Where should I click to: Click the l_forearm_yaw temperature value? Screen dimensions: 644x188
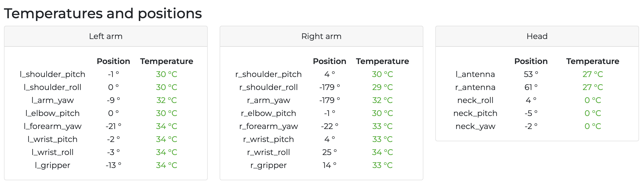pos(166,126)
